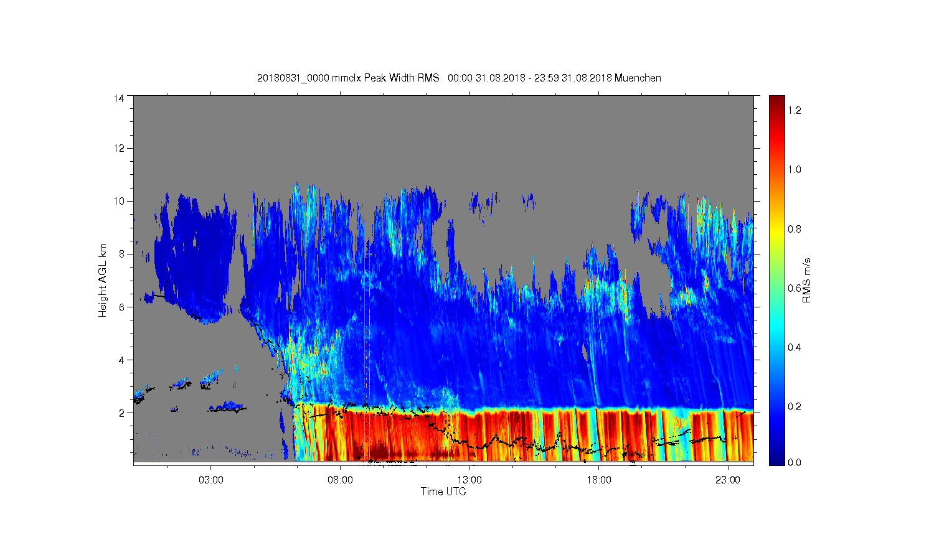Screen dimensions: 934x560
Task: Click the colorbar value 1.0
Action: click(795, 169)
